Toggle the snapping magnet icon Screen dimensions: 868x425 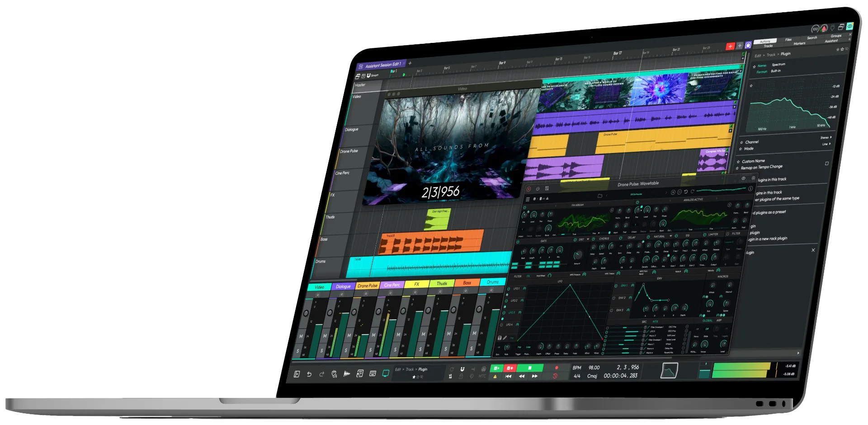tap(462, 369)
